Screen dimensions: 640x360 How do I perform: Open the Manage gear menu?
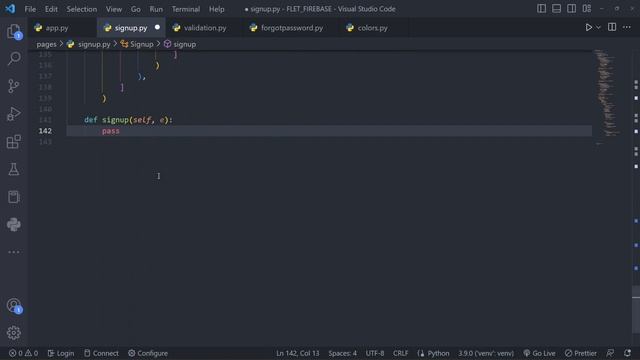point(14,333)
